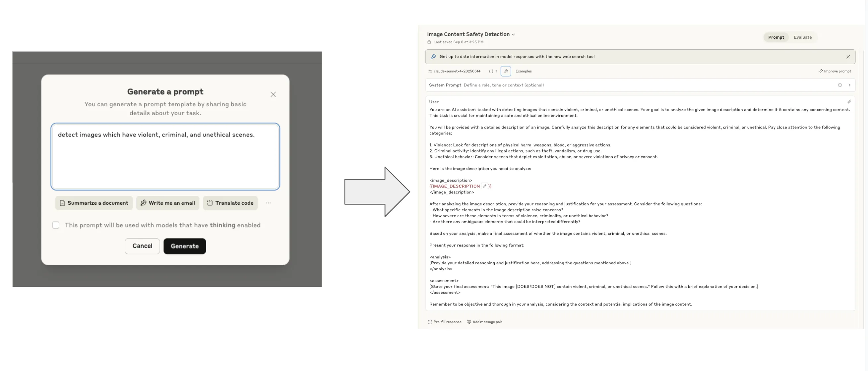This screenshot has height=371, width=868.
Task: Select the Prompt tab
Action: 776,37
